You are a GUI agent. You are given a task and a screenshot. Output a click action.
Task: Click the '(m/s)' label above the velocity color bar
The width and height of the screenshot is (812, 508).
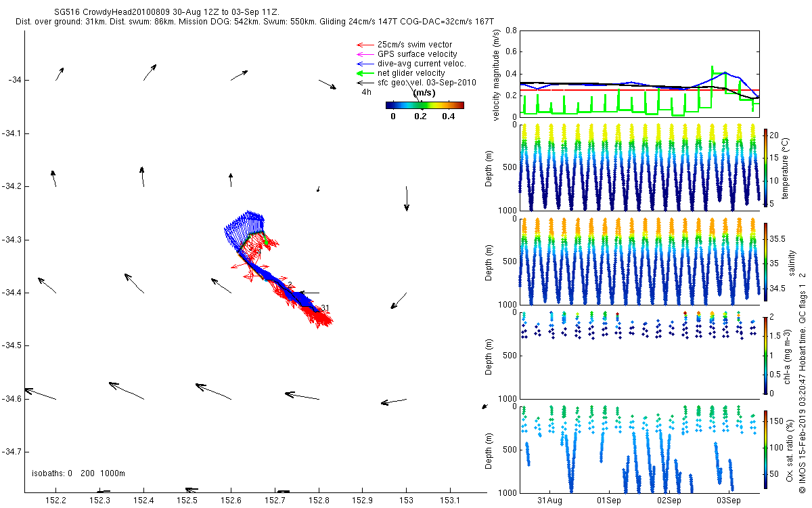(424, 93)
